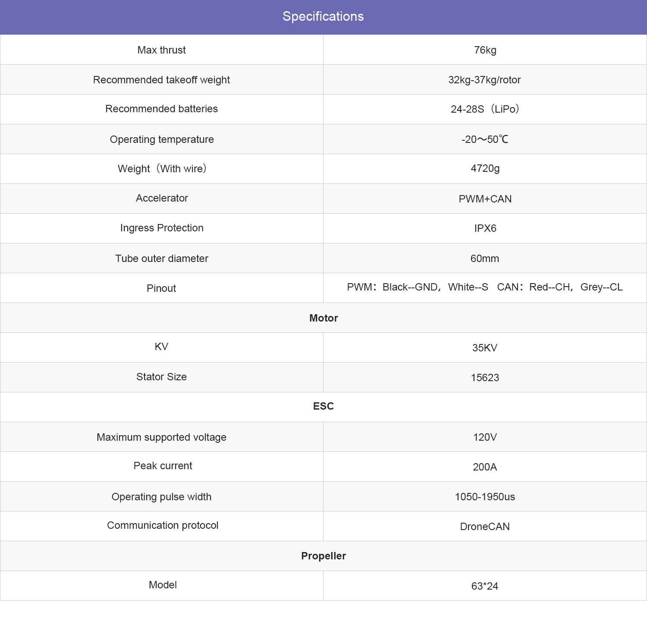
Task: Select the Tube outer diameter label
Action: [x=162, y=259]
